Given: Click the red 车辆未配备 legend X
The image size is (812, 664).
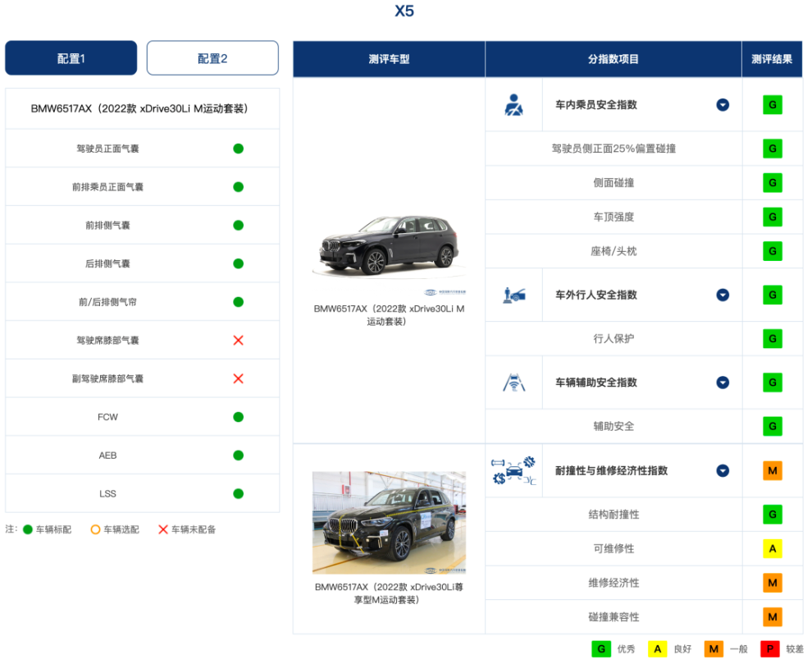Looking at the screenshot, I should tap(163, 529).
